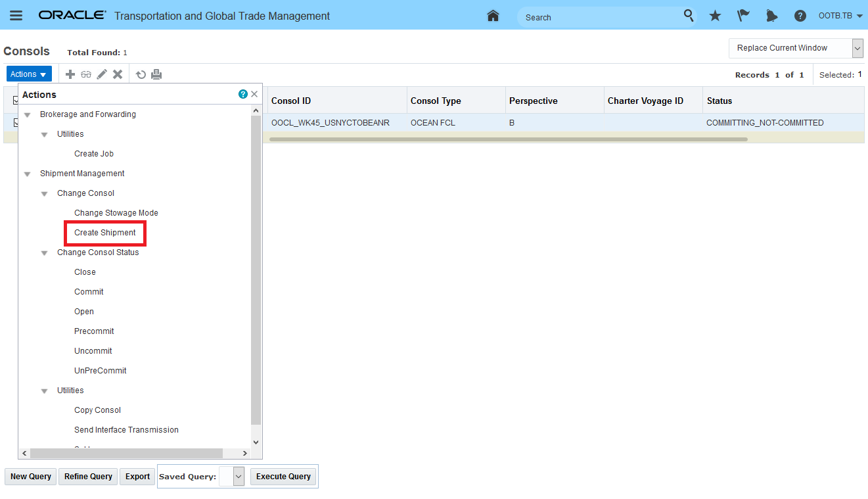Open the hamburger navigation menu
Screen dimensions: 868x499
[16, 16]
